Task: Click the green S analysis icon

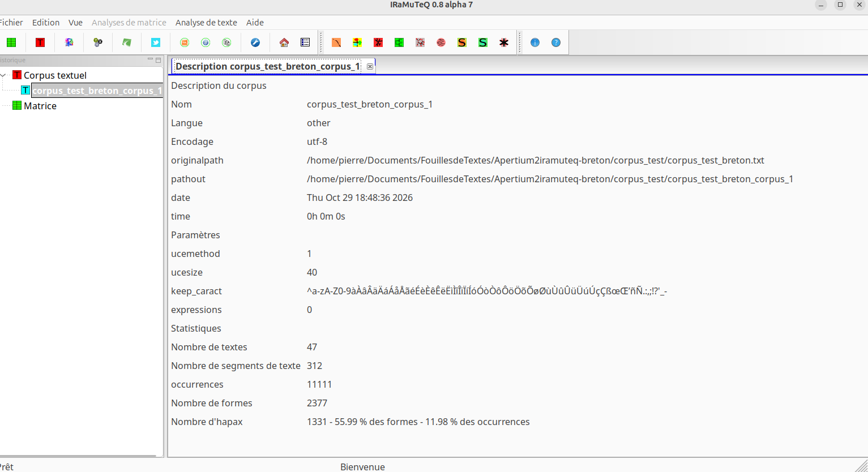Action: point(483,42)
